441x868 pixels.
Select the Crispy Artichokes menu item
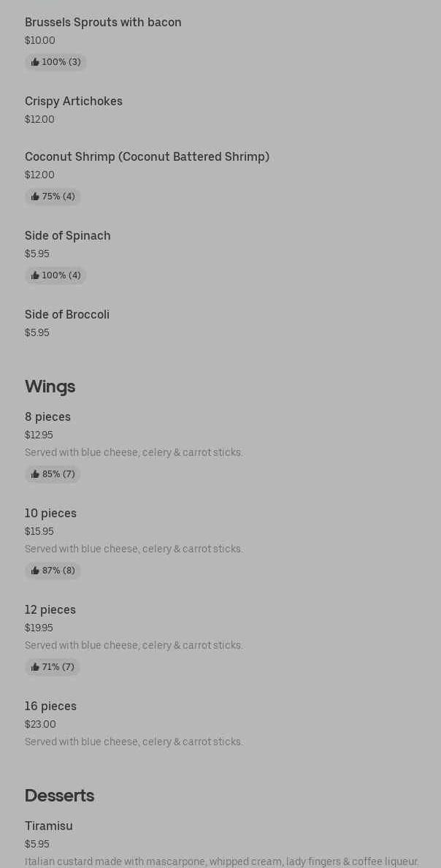[x=74, y=102]
